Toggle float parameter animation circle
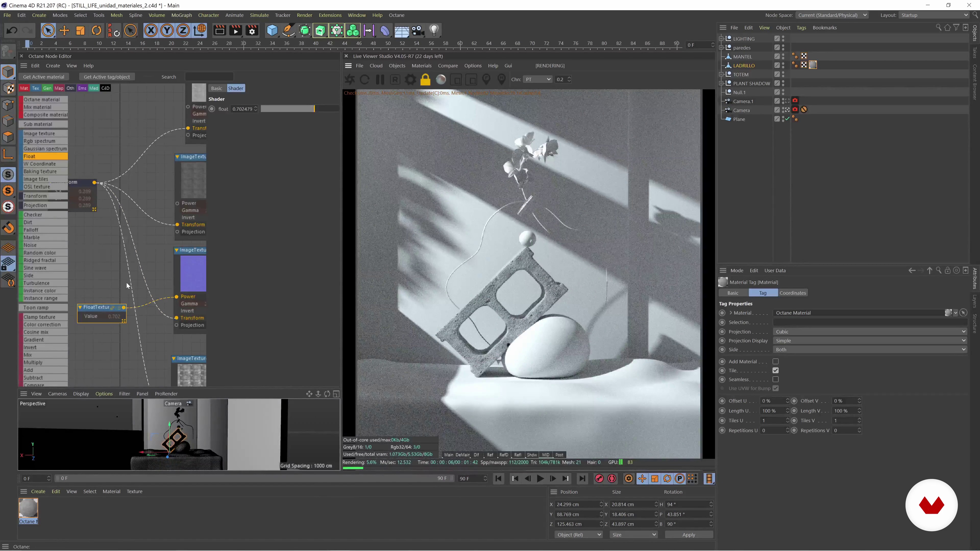Screen dimensions: 980x551 coord(212,109)
